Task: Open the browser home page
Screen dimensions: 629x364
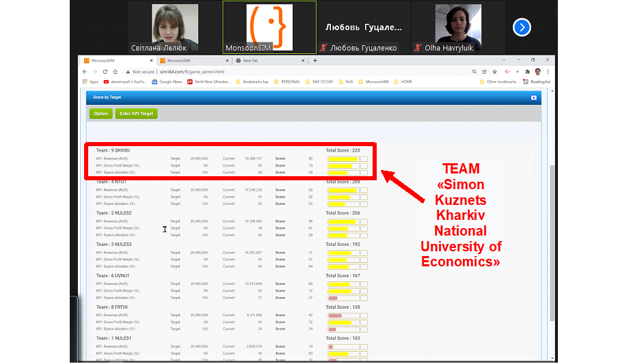Action: (115, 72)
